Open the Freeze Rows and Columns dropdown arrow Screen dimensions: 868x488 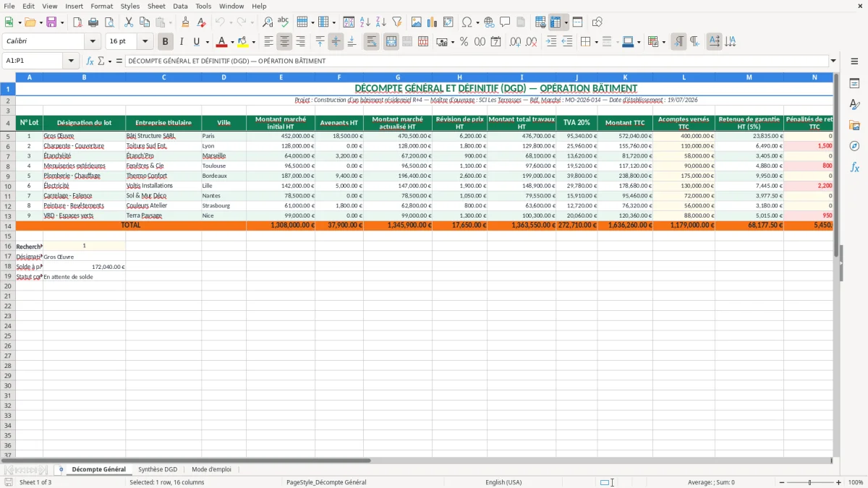point(566,22)
